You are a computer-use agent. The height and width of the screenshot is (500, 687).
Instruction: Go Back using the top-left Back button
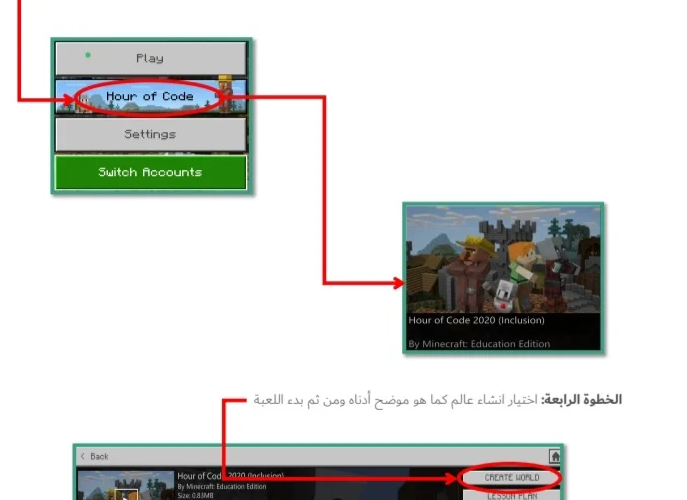click(95, 457)
